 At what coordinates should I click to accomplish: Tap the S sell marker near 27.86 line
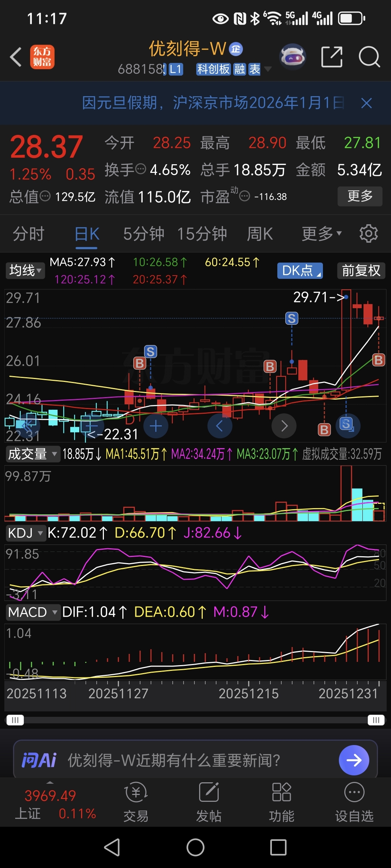[x=292, y=319]
